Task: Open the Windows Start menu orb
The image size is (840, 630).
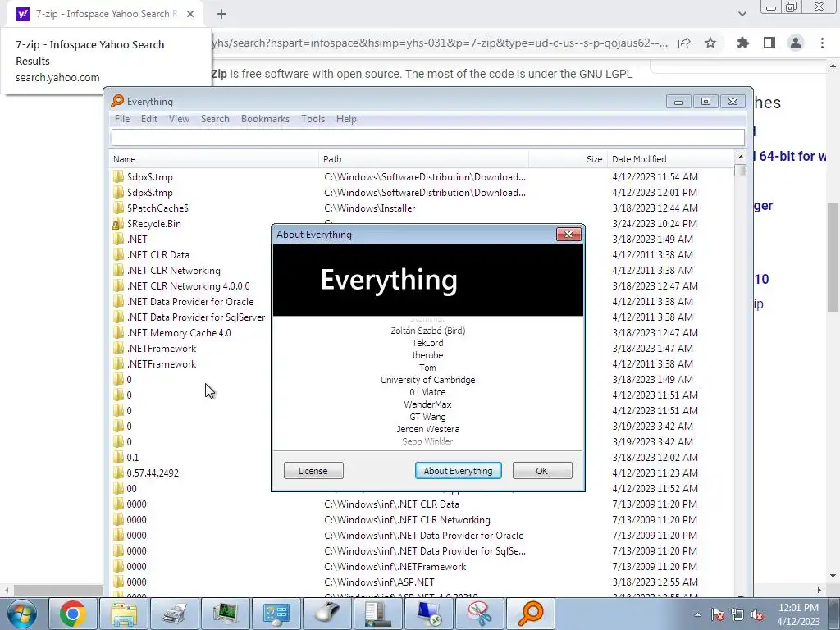Action: coord(22,614)
